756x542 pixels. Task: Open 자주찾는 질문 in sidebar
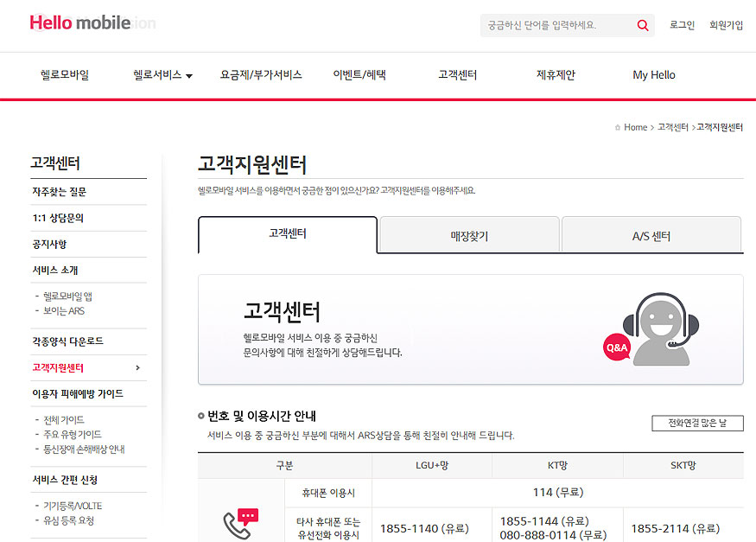(60, 192)
